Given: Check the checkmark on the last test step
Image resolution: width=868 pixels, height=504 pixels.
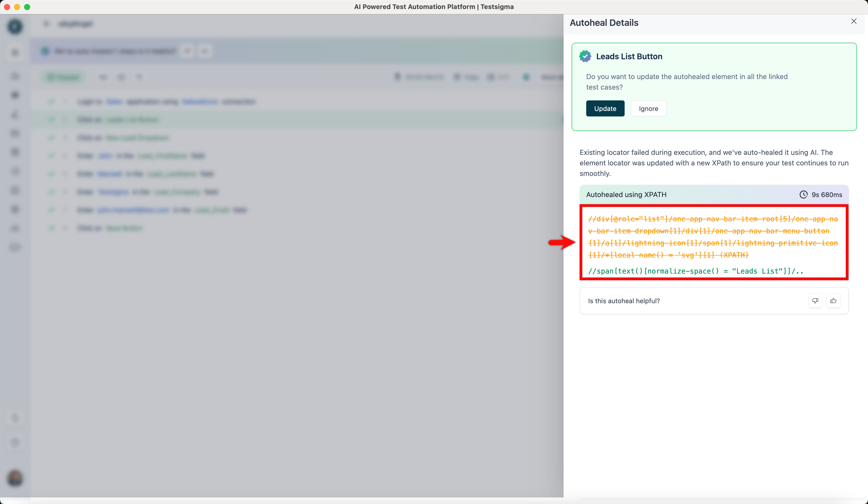Looking at the screenshot, I should point(51,228).
